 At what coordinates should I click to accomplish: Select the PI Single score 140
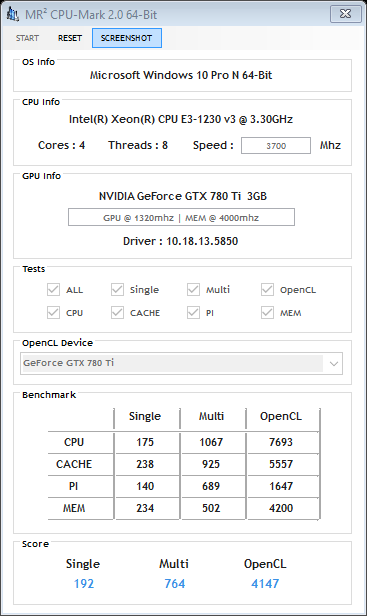click(145, 486)
